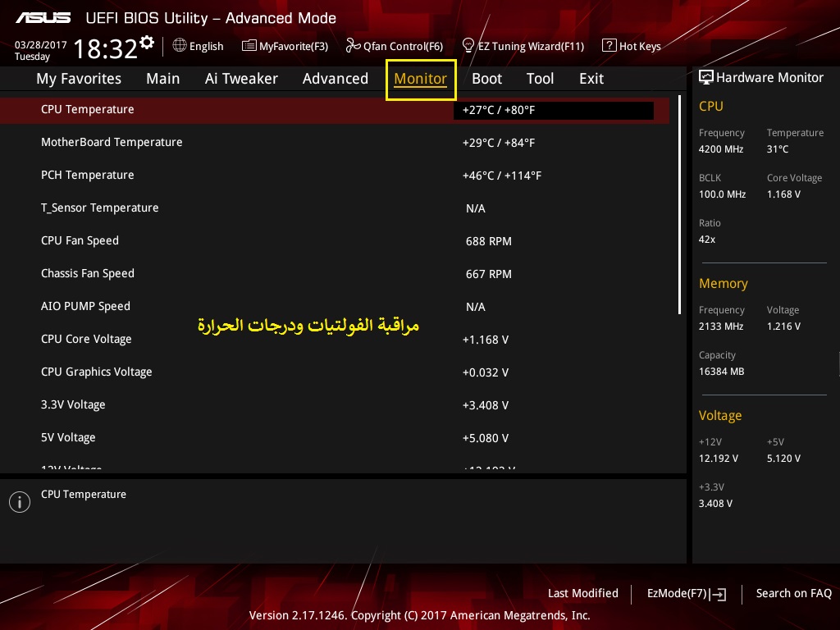Click PCH value +46°C / +114°F
840x630 pixels.
click(502, 176)
